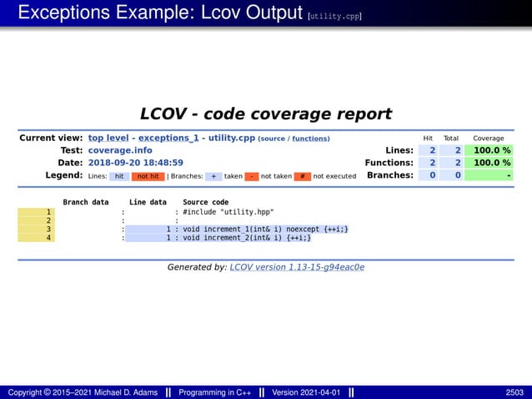
Task: Click the copyright Michael D. Adams footer
Action: point(83,392)
